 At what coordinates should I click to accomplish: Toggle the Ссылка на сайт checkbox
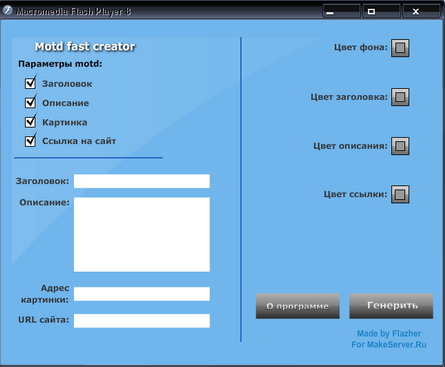click(30, 141)
